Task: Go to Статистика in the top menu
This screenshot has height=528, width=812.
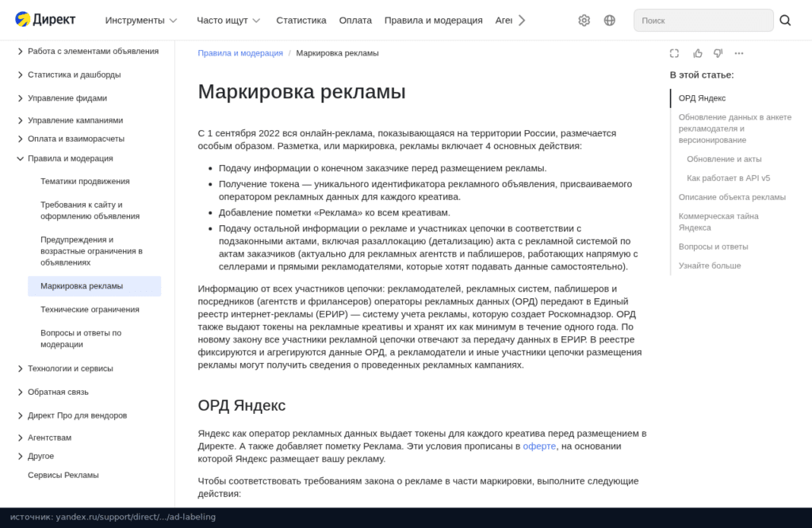Action: [x=301, y=20]
